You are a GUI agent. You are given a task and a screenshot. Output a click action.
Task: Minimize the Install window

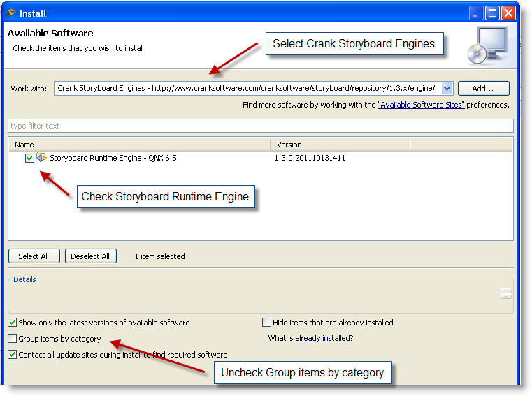[x=475, y=13]
